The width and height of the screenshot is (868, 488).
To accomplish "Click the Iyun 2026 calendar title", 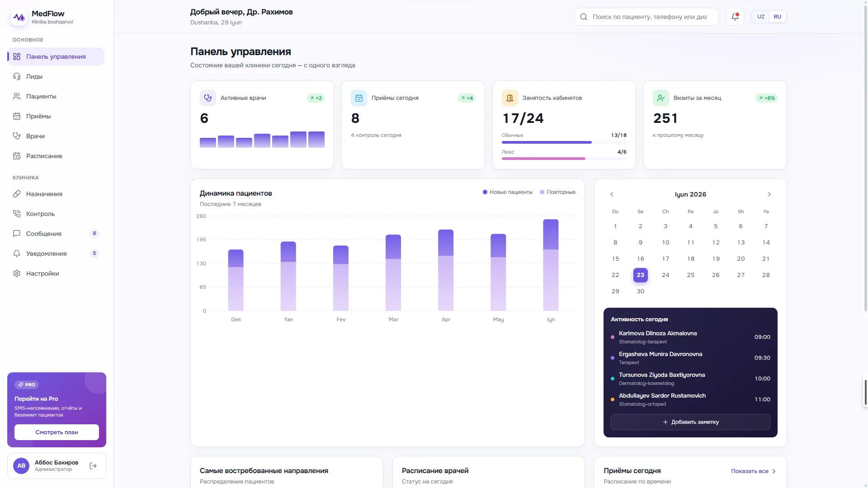I will point(690,194).
